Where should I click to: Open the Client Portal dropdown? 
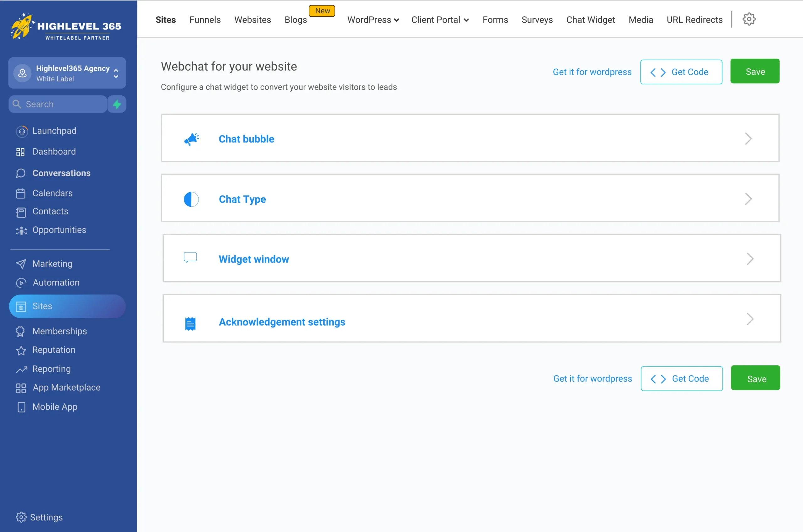pyautogui.click(x=440, y=20)
